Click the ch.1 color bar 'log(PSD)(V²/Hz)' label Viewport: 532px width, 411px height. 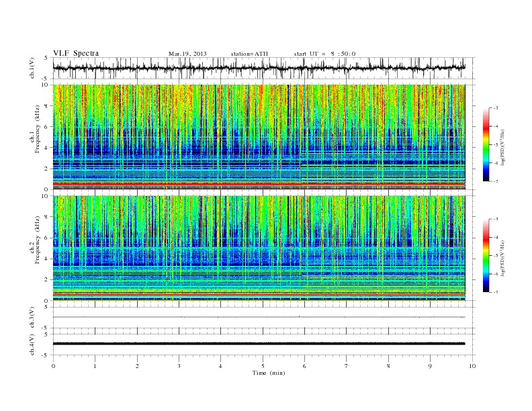(502, 147)
